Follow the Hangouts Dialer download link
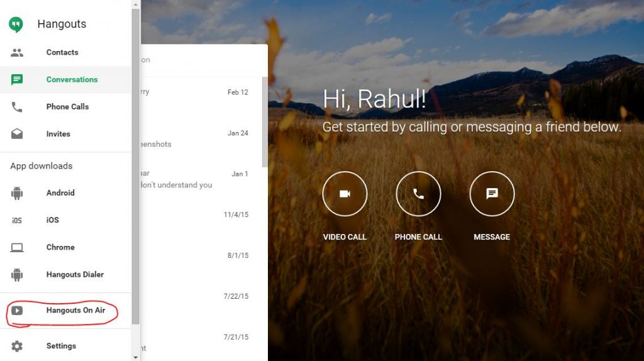Image resolution: width=644 pixels, height=361 pixels. (x=65, y=274)
